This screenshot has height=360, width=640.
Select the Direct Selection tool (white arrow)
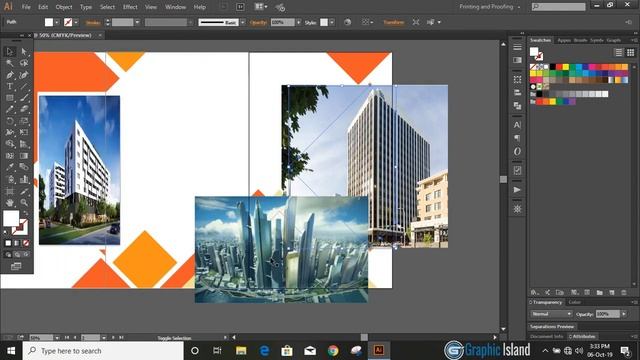pyautogui.click(x=24, y=51)
